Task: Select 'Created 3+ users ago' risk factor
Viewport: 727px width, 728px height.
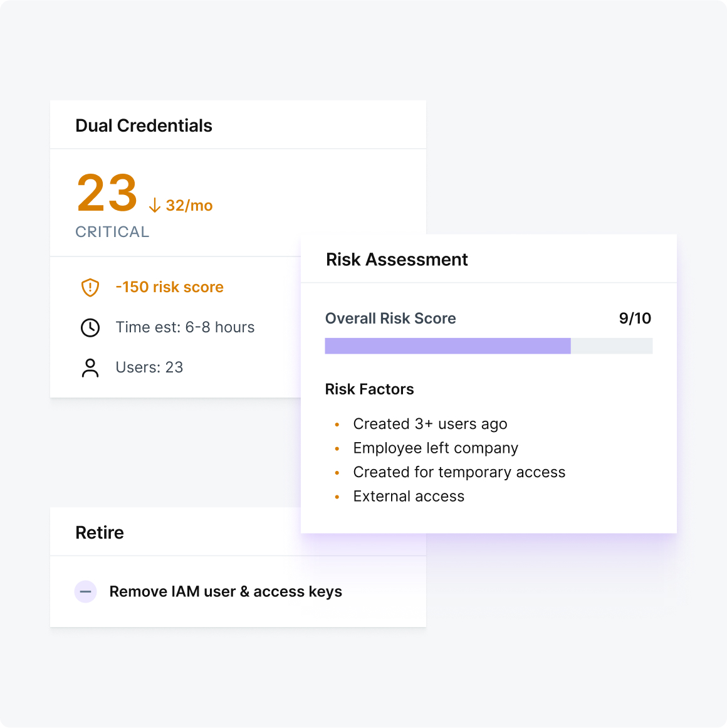Action: click(x=430, y=425)
